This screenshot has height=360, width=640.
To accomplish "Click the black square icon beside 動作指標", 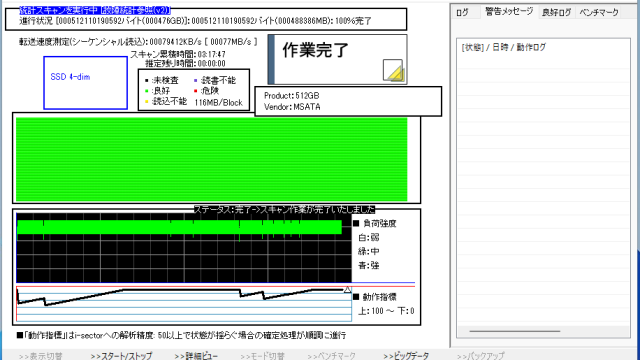I will 356,297.
